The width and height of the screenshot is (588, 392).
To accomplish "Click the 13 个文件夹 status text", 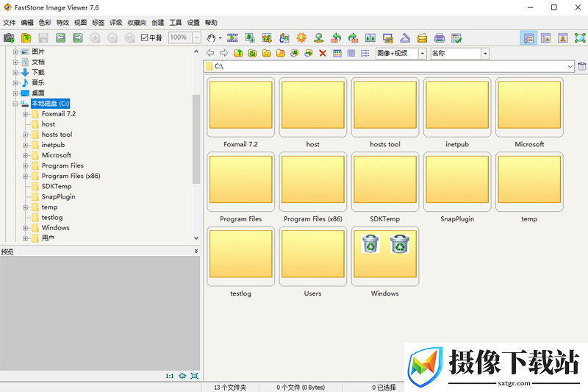I will (x=230, y=387).
